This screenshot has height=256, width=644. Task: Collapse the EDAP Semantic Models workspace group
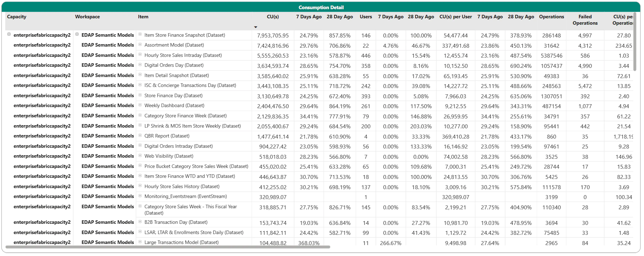click(77, 34)
